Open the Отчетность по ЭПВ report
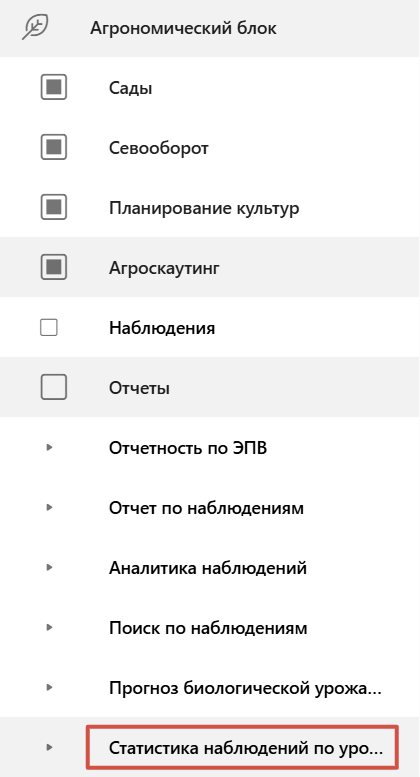Screen dimensions: 420x777 click(188, 448)
